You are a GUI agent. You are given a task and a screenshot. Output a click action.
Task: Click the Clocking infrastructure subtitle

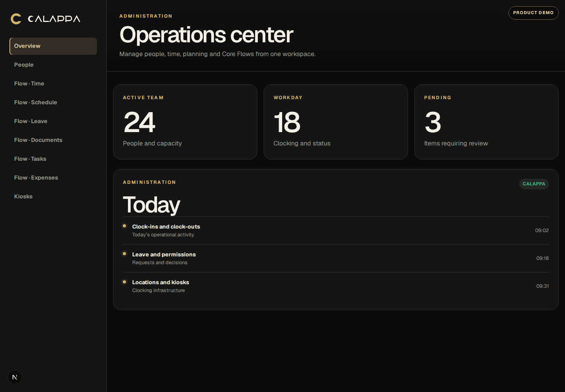[159, 290]
